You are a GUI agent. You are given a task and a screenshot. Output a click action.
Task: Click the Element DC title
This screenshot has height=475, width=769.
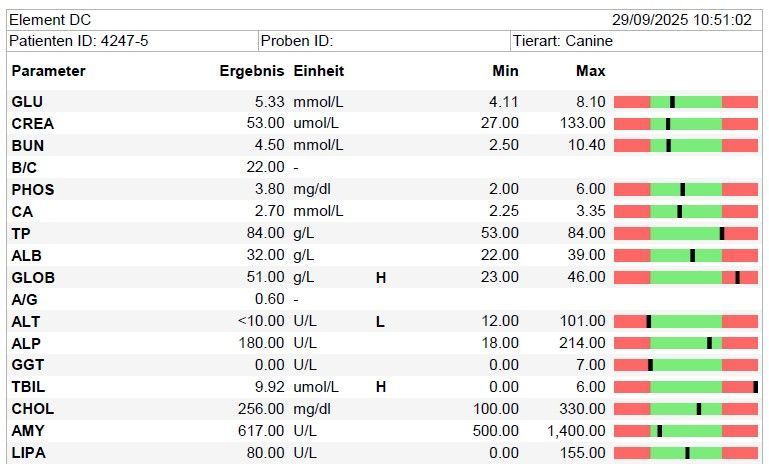click(x=49, y=20)
